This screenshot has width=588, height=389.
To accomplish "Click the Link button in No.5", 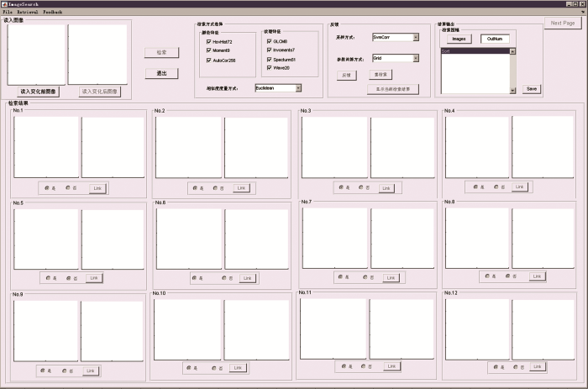I will point(94,278).
